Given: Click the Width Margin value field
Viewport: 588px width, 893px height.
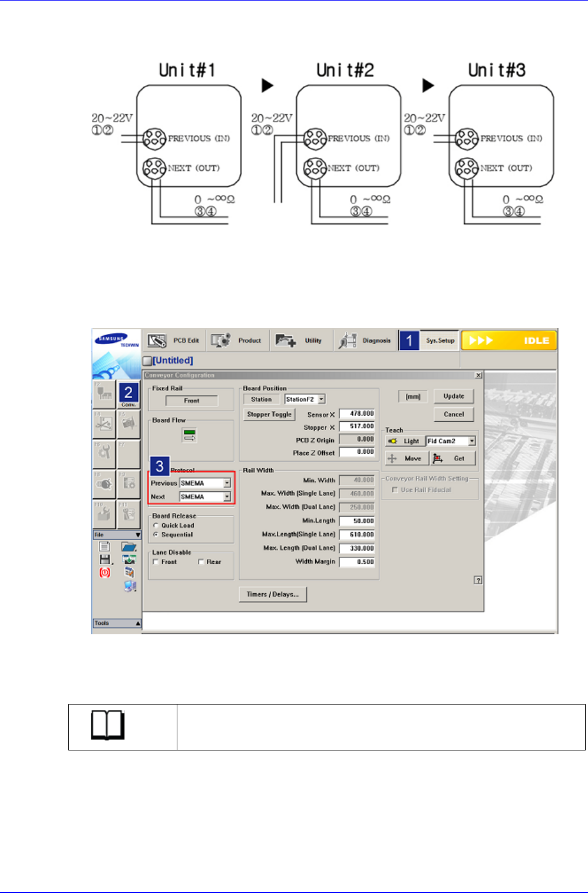Looking at the screenshot, I should click(x=357, y=561).
